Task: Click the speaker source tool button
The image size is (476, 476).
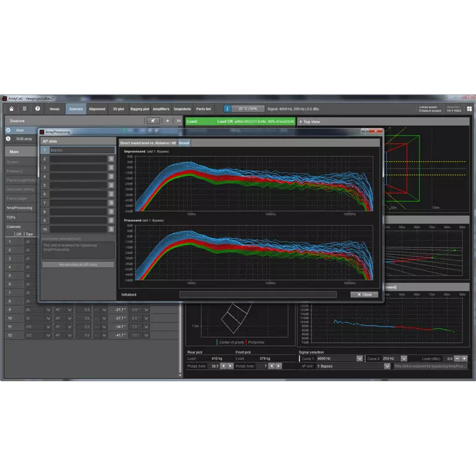Action: coord(153,121)
